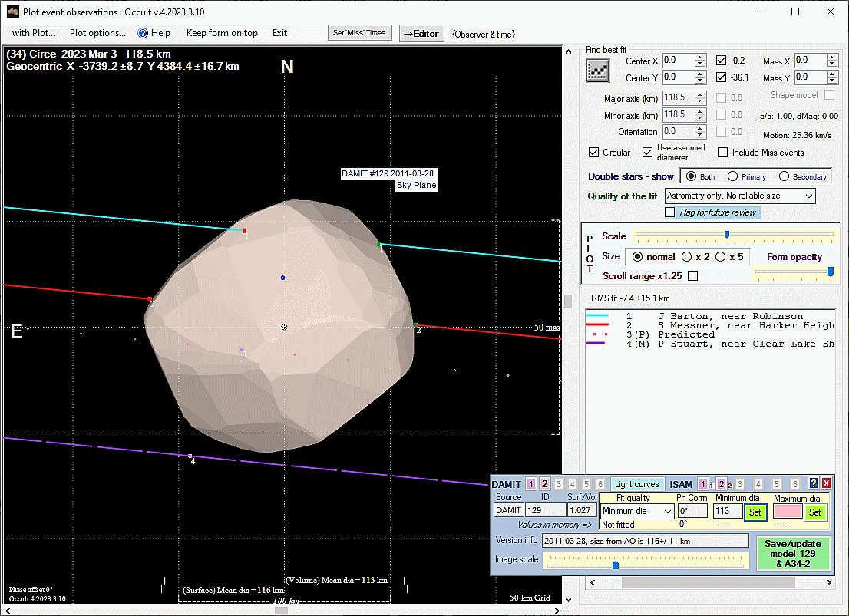This screenshot has width=849, height=616.
Task: Close DAMIT panel with red X
Action: coord(826,483)
